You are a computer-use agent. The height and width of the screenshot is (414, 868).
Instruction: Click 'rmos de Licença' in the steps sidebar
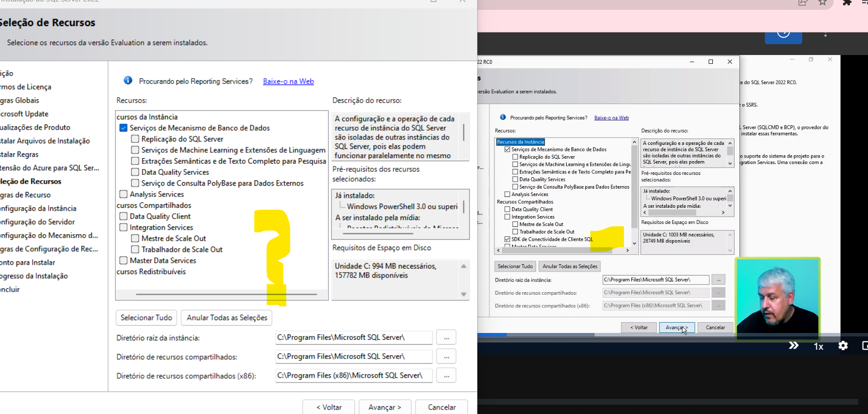pyautogui.click(x=26, y=87)
